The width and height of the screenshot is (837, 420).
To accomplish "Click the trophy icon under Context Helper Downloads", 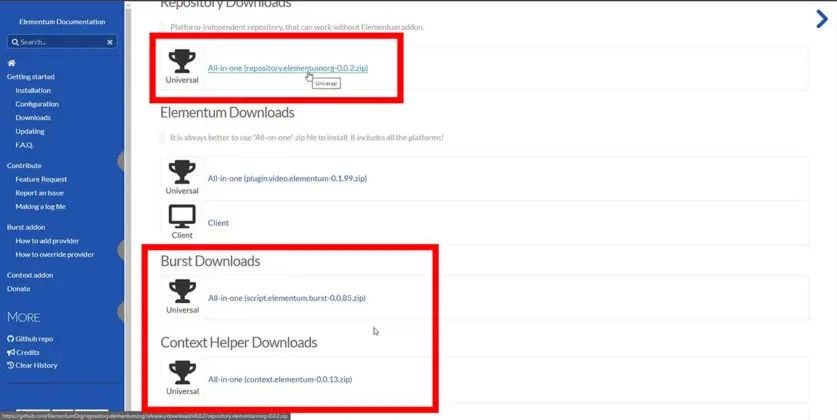I will (x=182, y=372).
